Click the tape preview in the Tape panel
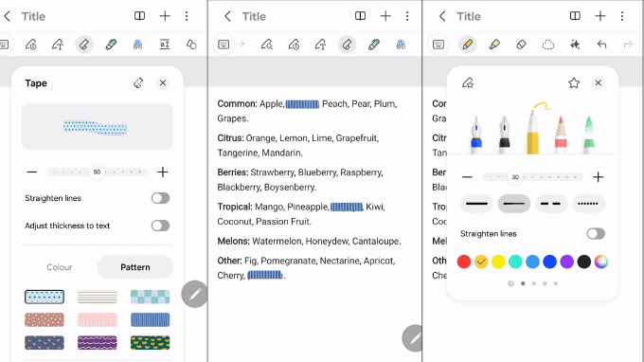Screen dimensions: 644x362 [98, 127]
